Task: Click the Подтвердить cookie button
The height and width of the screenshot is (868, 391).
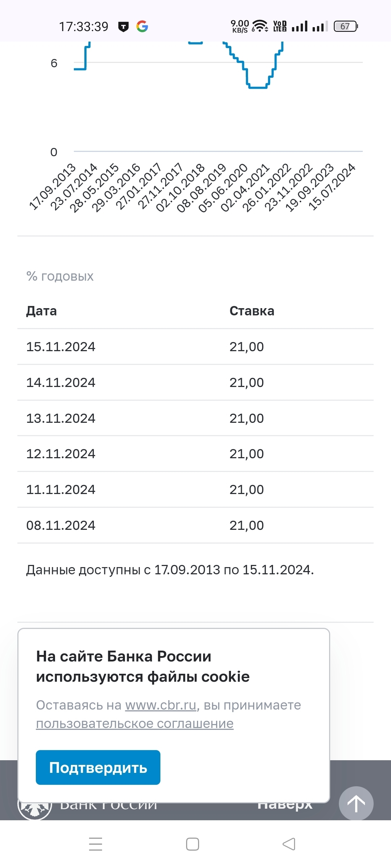Action: click(98, 767)
